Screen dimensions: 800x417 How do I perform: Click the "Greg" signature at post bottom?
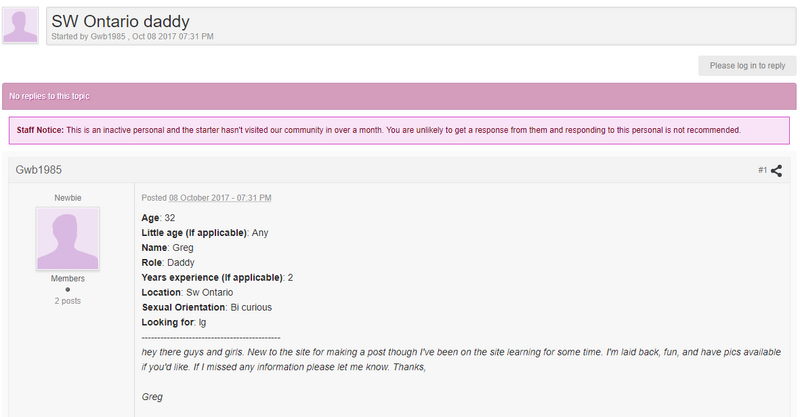(152, 397)
